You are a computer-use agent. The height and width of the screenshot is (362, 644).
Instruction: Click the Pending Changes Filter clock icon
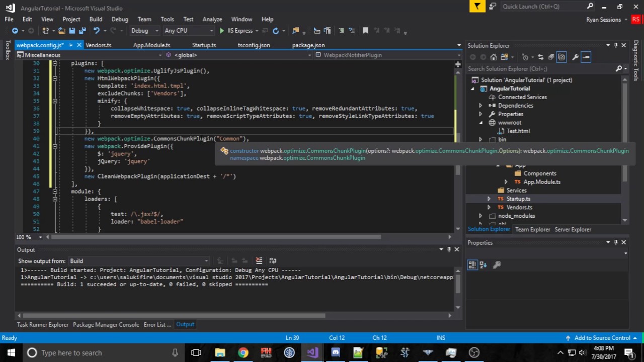(x=525, y=57)
